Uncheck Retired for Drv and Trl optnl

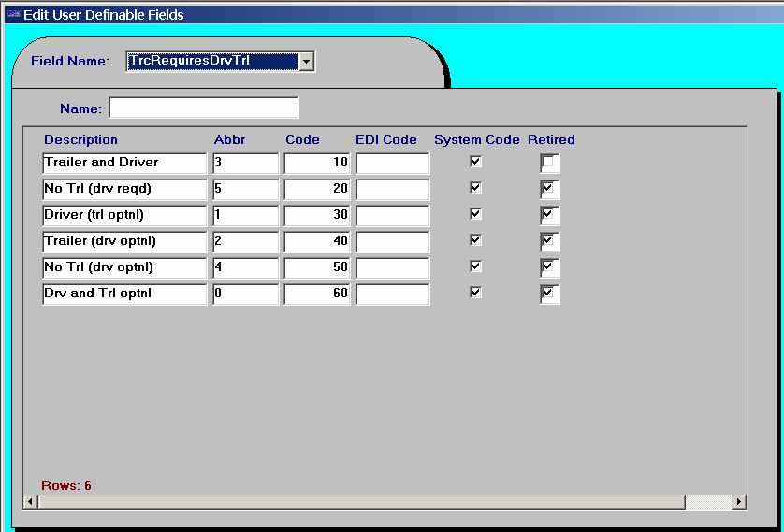[547, 294]
